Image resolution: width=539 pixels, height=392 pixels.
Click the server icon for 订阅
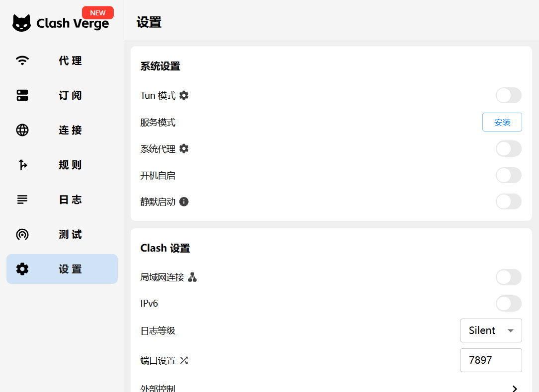click(x=22, y=95)
